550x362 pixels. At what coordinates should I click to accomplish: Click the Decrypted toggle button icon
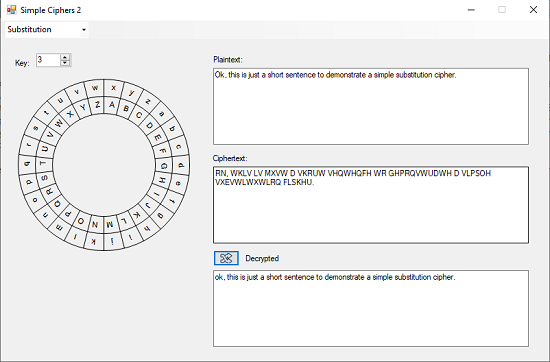(226, 258)
